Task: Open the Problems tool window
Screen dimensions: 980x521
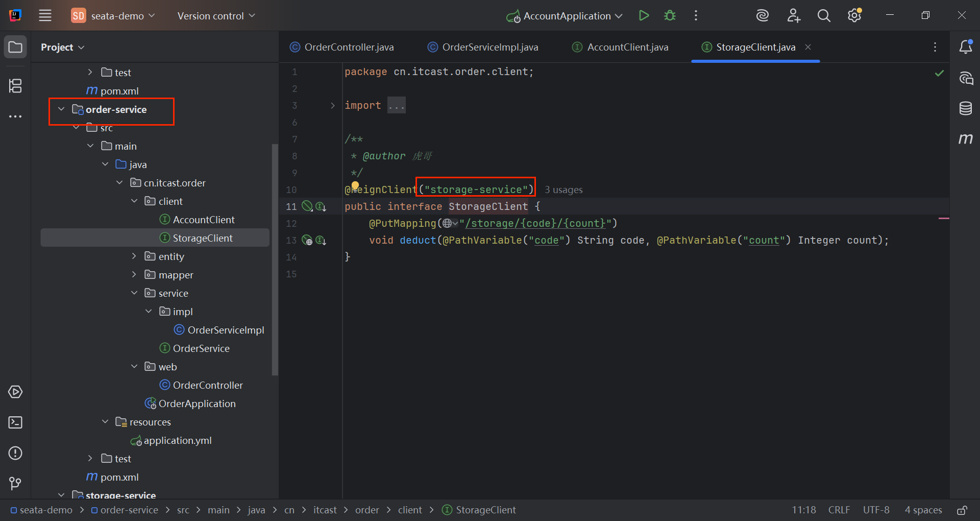Action: [15, 453]
